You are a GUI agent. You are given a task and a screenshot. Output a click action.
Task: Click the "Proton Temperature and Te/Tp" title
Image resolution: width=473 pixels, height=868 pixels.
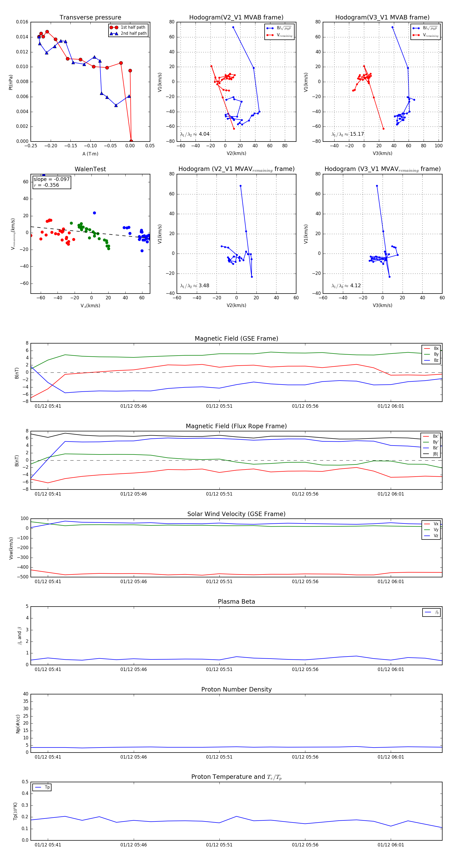[x=236, y=777]
